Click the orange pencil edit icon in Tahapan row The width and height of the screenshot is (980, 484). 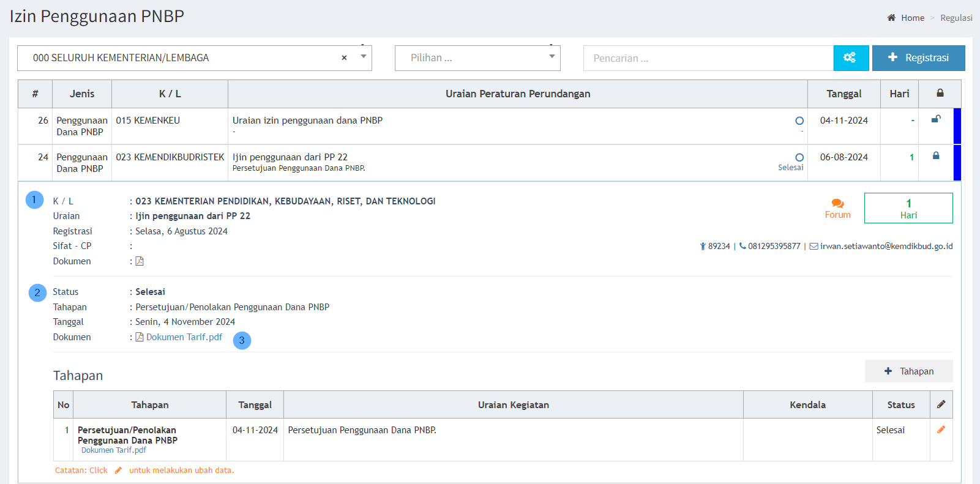[x=941, y=430]
